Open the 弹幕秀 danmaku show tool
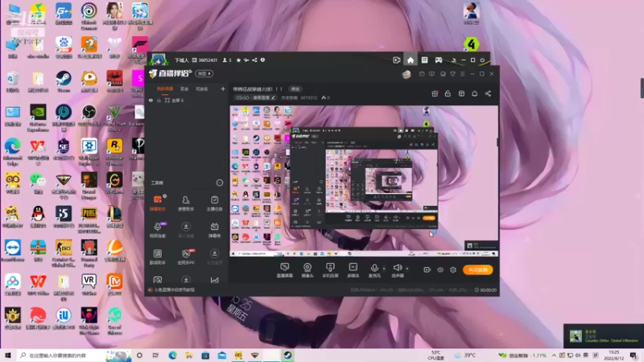 click(214, 230)
